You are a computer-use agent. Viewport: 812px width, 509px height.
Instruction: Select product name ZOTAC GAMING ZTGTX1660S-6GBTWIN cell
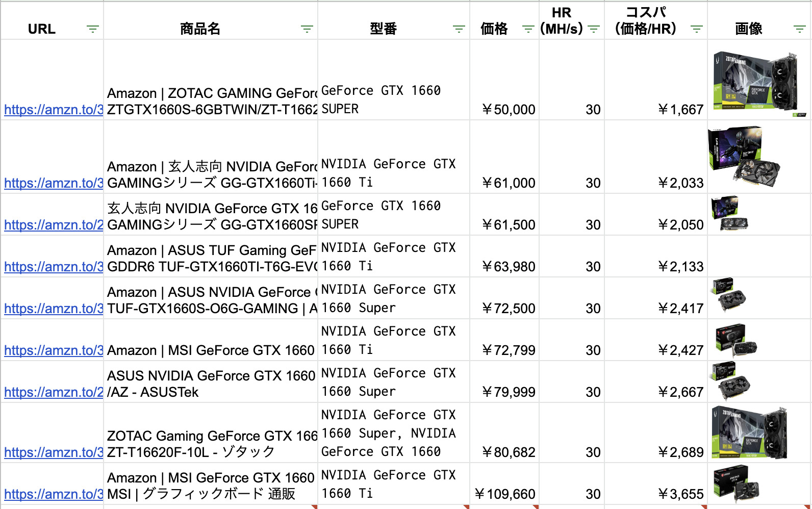211,80
